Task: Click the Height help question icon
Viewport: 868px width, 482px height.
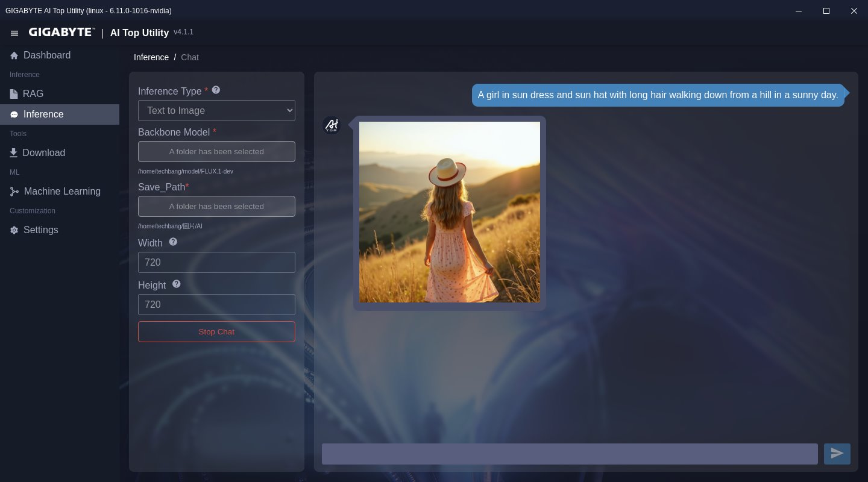Action: pos(176,284)
